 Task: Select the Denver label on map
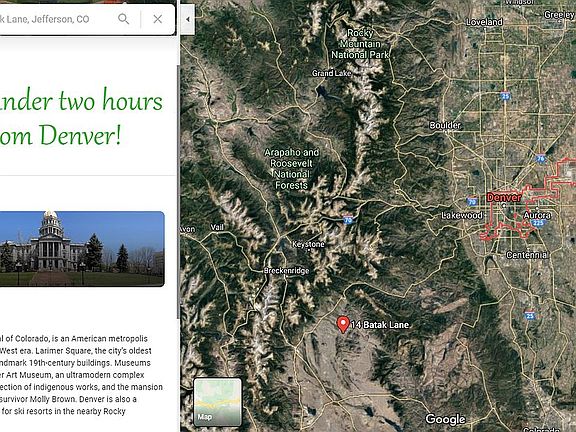click(504, 198)
